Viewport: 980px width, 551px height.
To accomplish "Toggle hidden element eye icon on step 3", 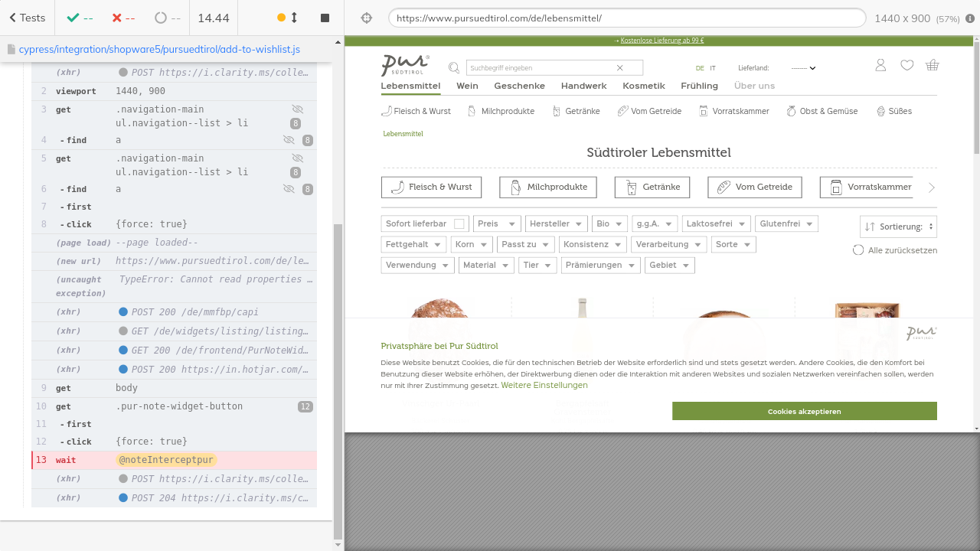I will (298, 109).
